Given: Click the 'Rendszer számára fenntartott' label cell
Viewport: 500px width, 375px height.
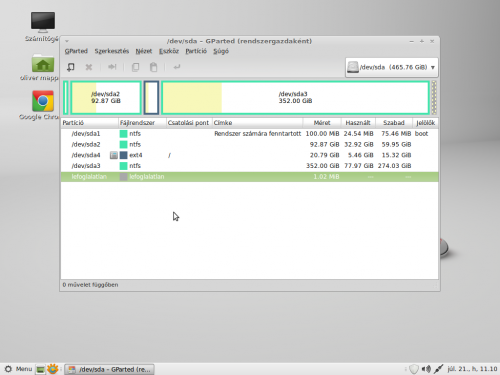Looking at the screenshot, I should (257, 134).
